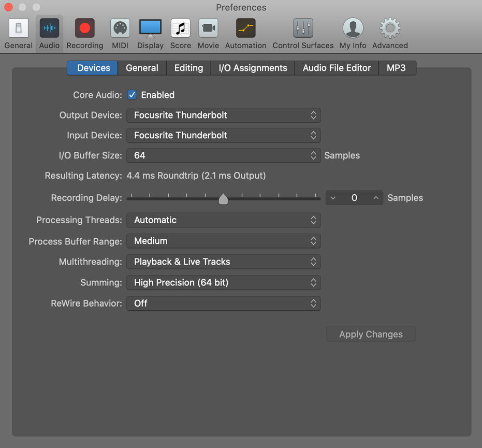This screenshot has width=482, height=448.
Task: Decrease Recording Delay with down chevron
Action: tap(333, 198)
